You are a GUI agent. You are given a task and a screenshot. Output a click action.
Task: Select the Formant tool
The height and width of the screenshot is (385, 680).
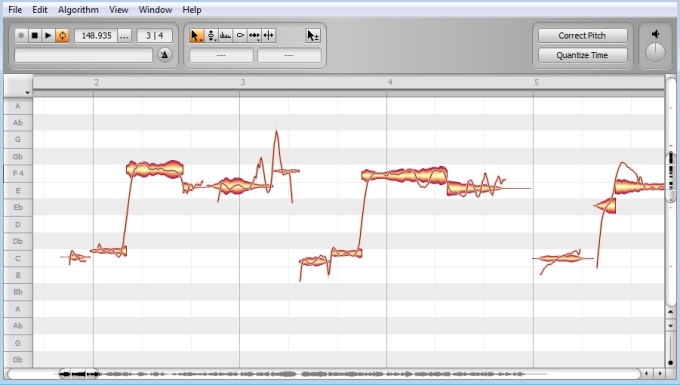click(226, 36)
